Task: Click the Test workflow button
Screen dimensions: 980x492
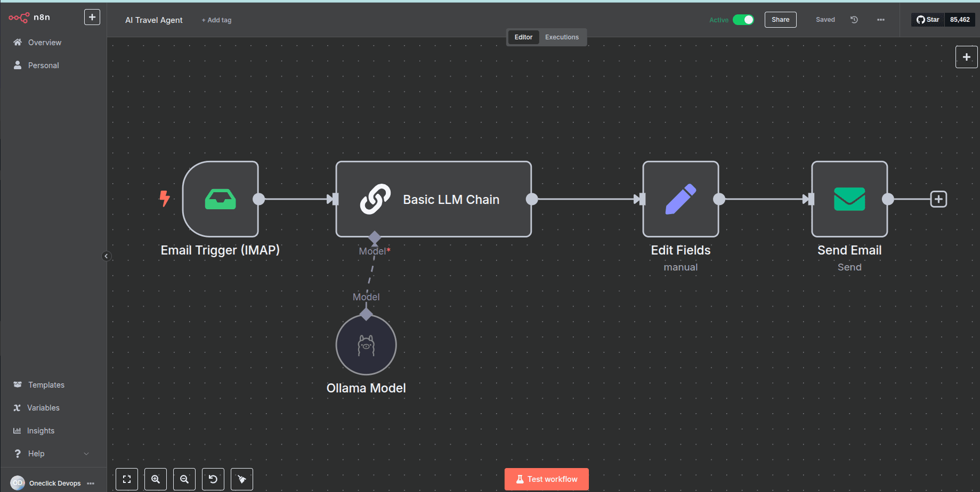Action: click(x=547, y=479)
